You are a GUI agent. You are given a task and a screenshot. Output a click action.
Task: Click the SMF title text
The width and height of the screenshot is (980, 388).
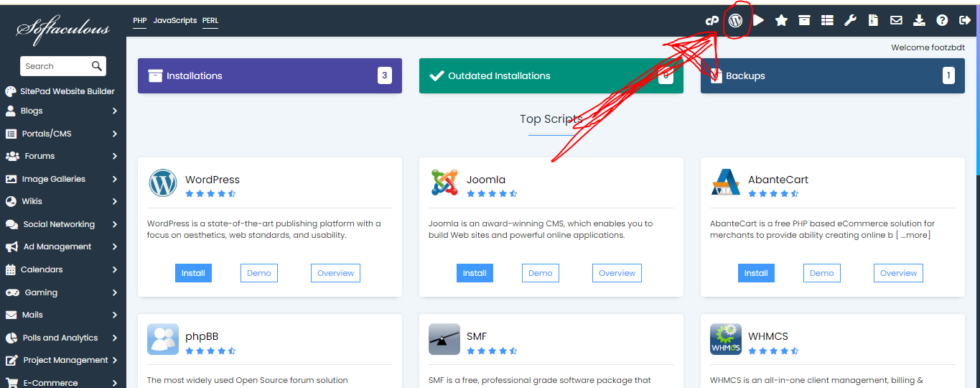pyautogui.click(x=477, y=336)
